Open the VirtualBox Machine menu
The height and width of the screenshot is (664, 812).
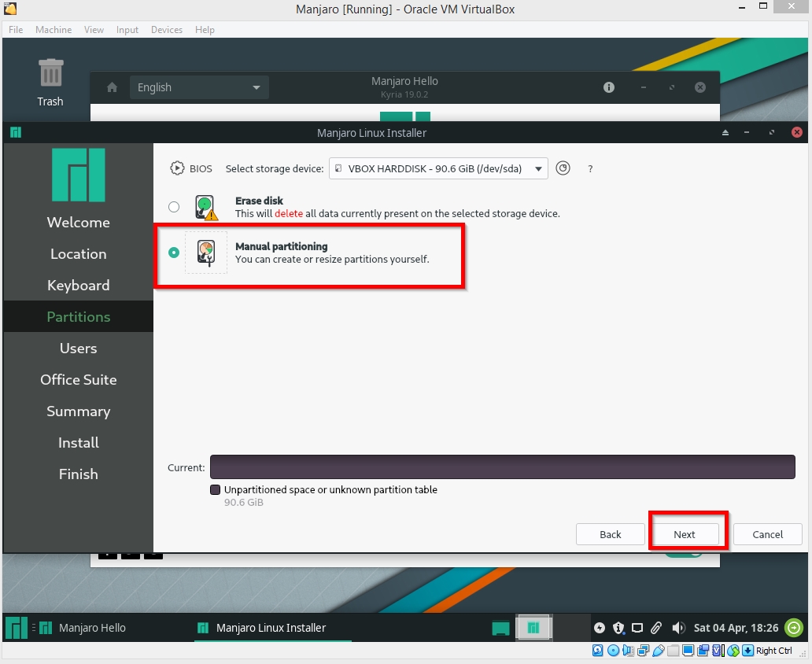[54, 30]
